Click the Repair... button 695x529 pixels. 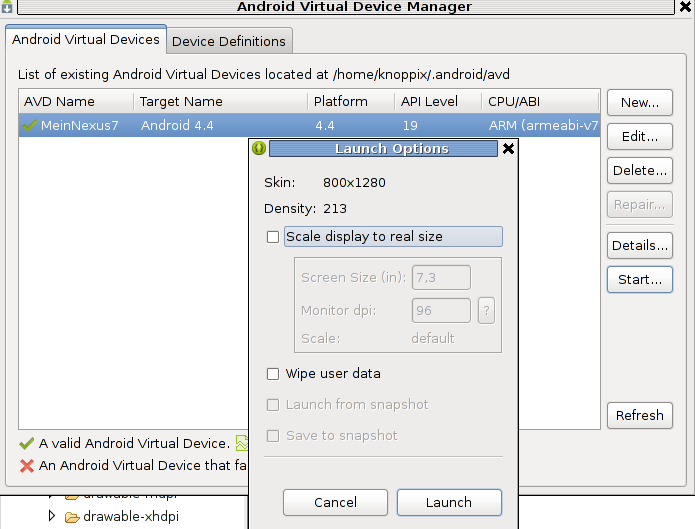(640, 204)
